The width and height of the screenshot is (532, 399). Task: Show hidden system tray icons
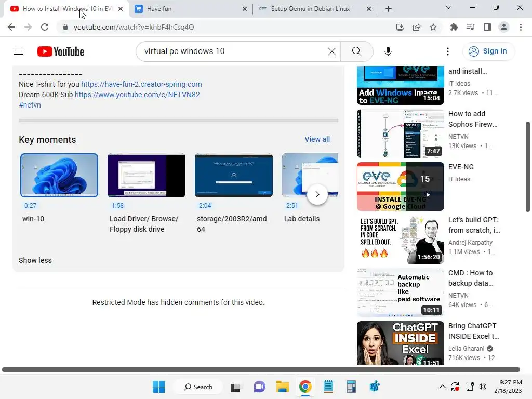coord(443,387)
